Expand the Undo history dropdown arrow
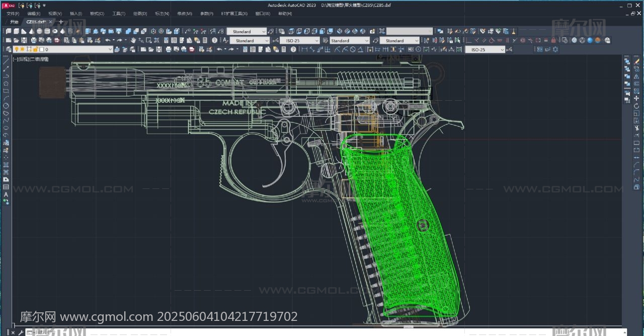Viewport: 644px width, 336px height. click(x=114, y=40)
